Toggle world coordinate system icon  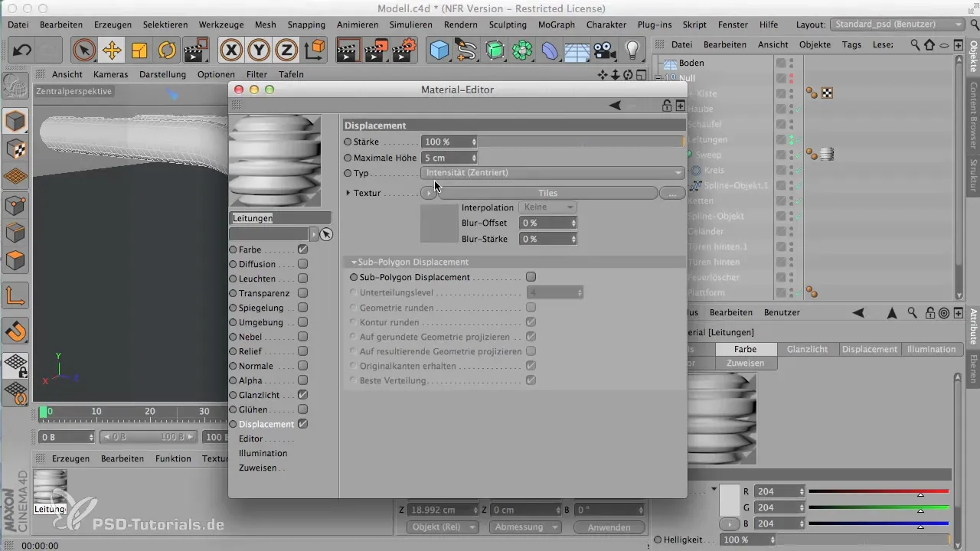314,51
